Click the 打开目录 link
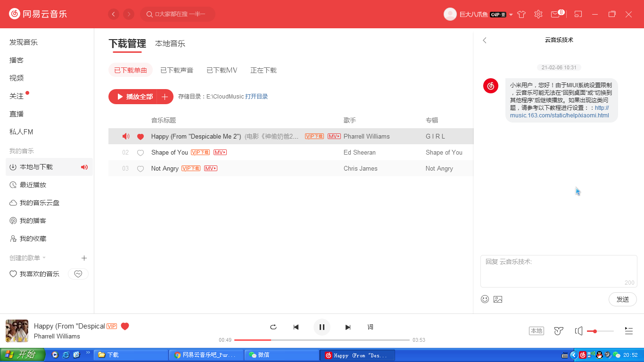 point(256,97)
